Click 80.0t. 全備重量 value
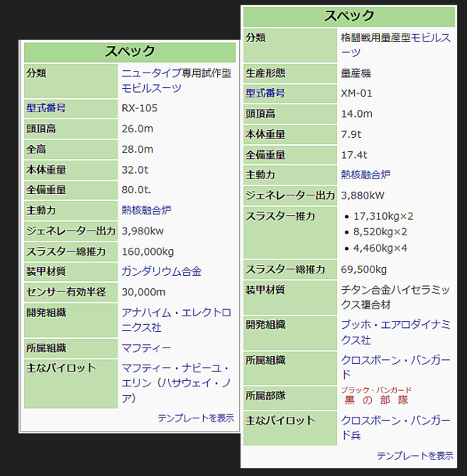 pyautogui.click(x=136, y=190)
